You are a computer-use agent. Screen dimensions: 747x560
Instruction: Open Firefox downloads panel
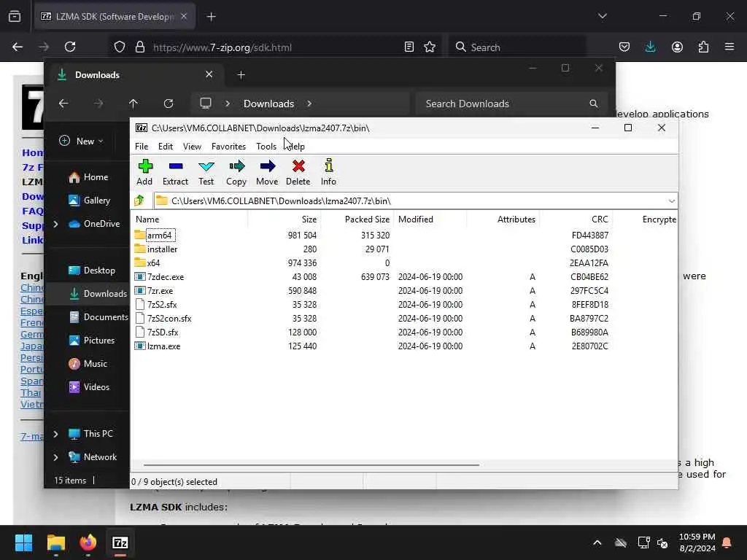click(650, 47)
